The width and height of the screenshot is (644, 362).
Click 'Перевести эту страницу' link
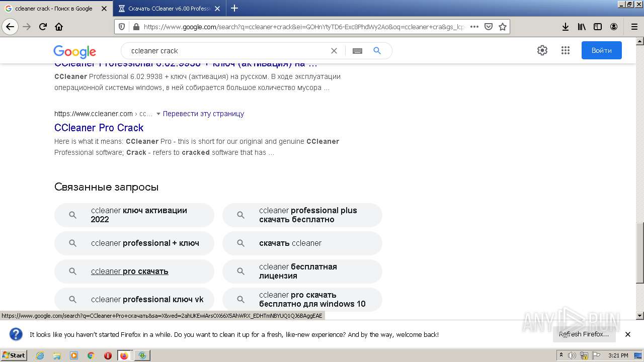203,114
